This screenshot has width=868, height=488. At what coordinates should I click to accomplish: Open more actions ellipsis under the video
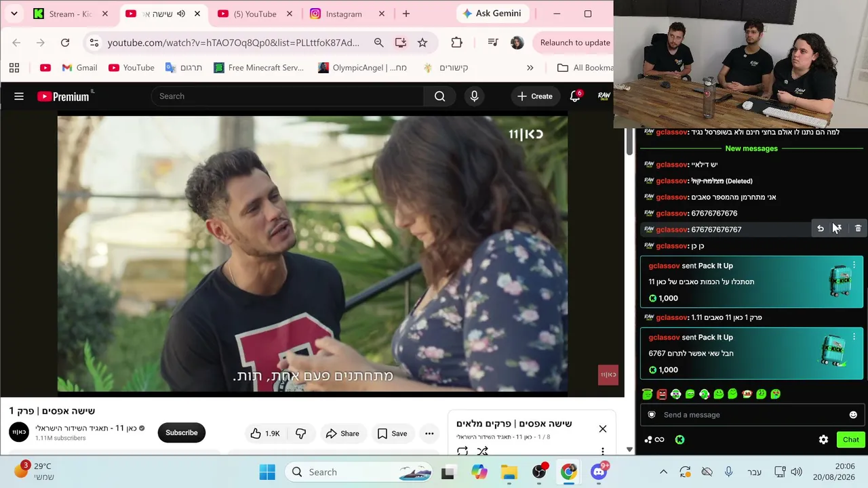429,434
